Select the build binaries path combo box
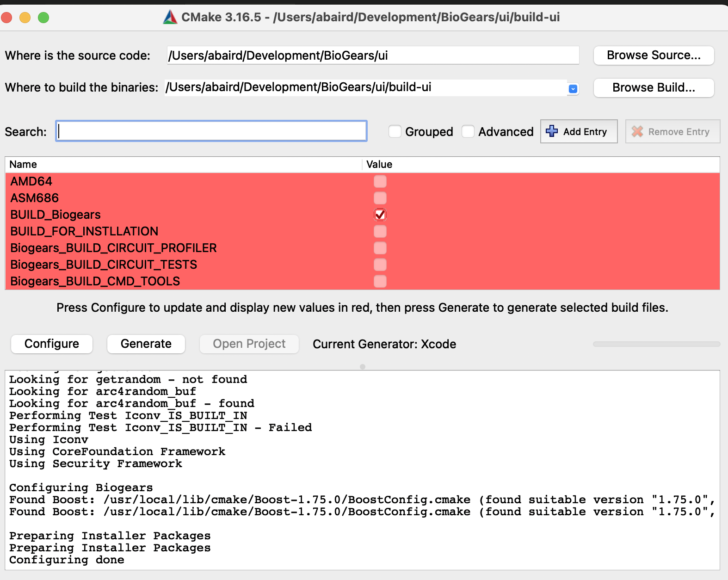This screenshot has width=728, height=580. click(x=372, y=87)
